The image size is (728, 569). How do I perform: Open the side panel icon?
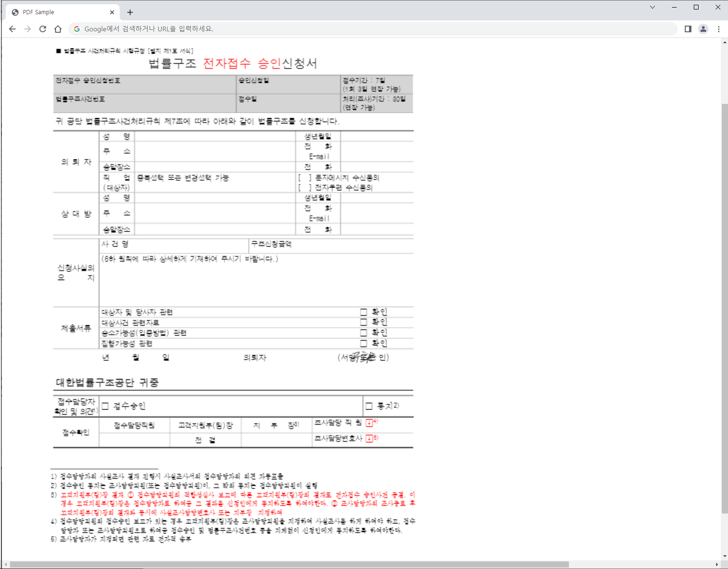[x=687, y=28]
